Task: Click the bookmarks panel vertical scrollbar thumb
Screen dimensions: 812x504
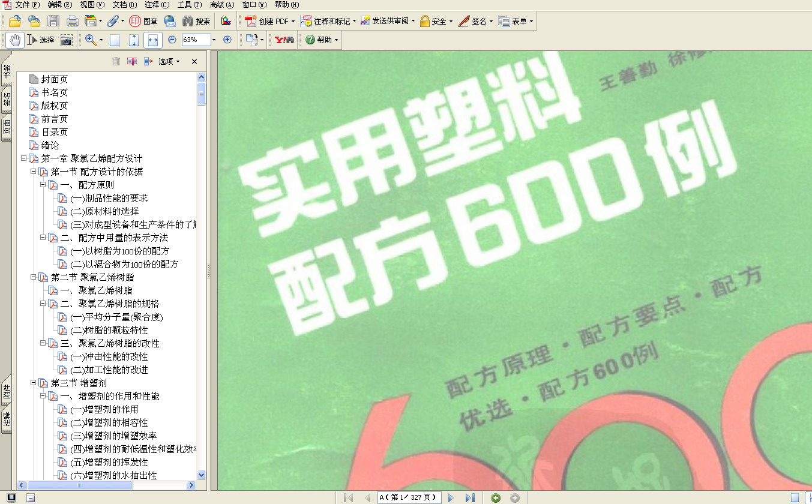Action: (202, 94)
